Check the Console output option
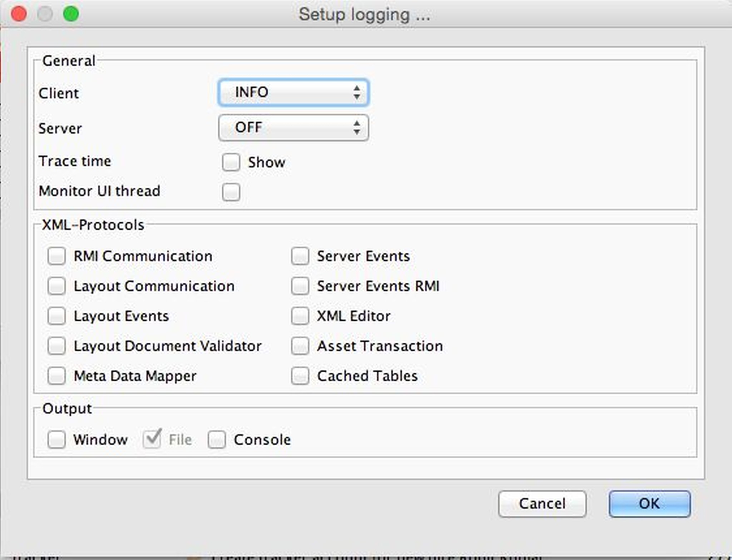The height and width of the screenshot is (560, 732). [x=217, y=440]
